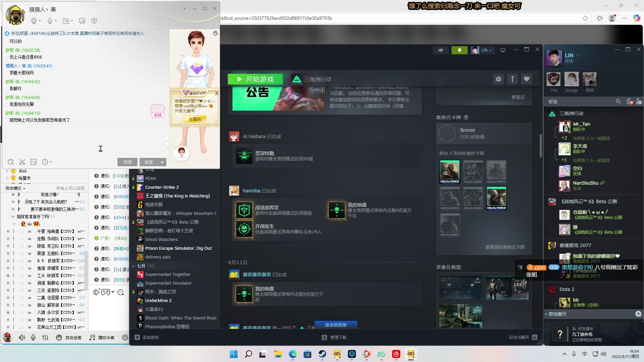Click the 关闭 button in chat window

point(127,162)
